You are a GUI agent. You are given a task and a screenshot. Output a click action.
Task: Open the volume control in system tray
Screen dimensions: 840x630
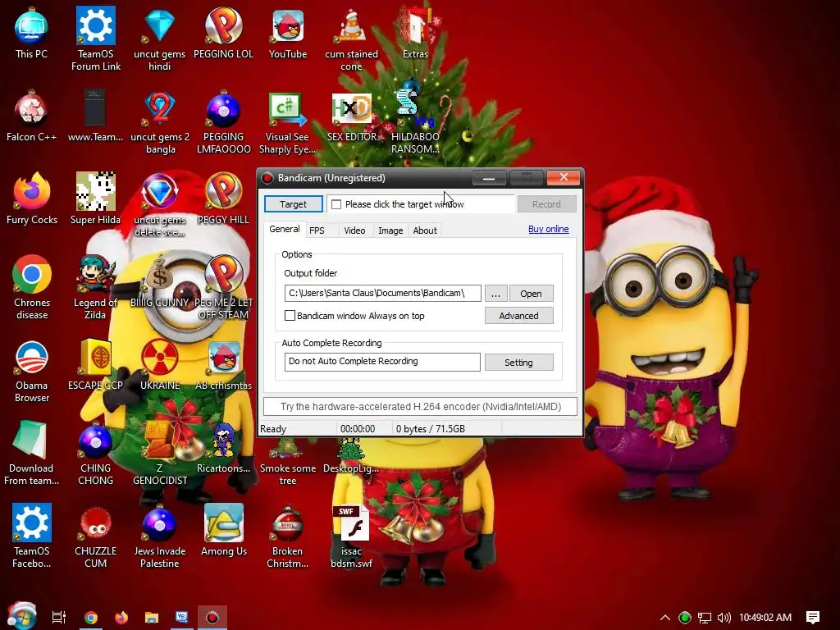[724, 617]
